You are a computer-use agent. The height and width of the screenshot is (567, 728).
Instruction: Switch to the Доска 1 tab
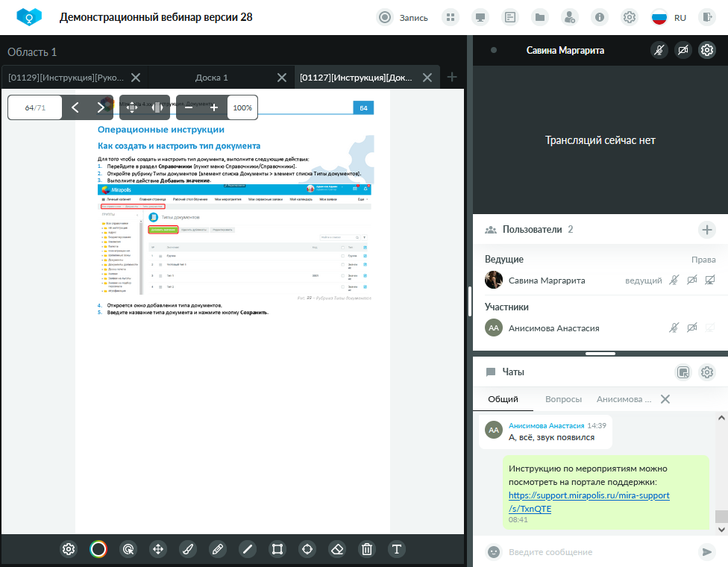coord(212,78)
